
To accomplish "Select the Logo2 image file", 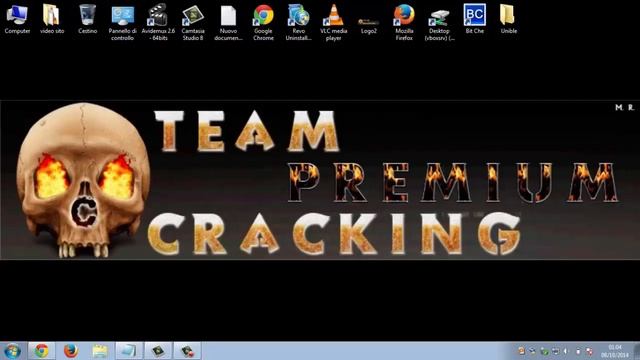I will [x=369, y=25].
